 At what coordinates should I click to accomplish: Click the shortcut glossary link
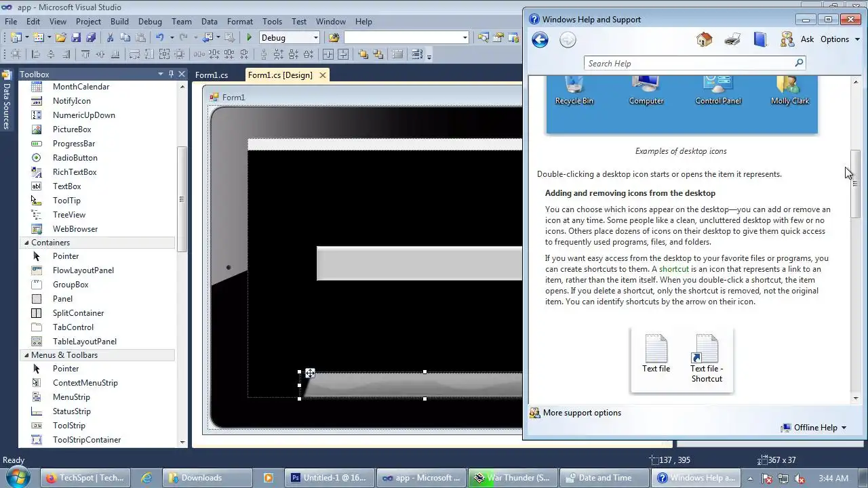[x=673, y=269]
